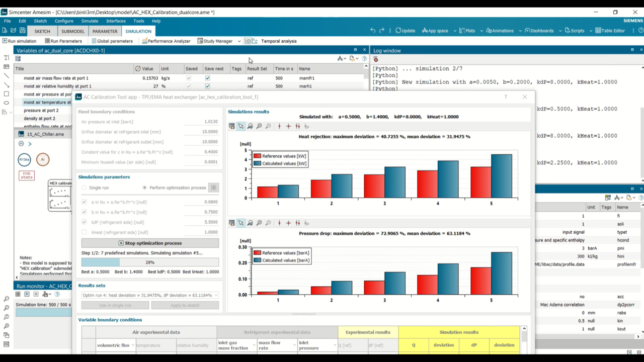Click the Al material icon on the sketch
This screenshot has width=644, height=362.
pos(43,160)
